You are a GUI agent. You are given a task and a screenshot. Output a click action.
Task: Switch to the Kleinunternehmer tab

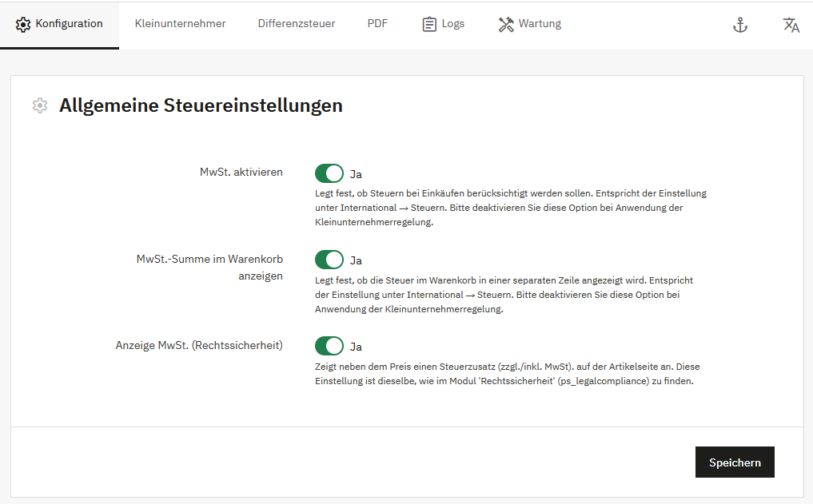tap(180, 24)
